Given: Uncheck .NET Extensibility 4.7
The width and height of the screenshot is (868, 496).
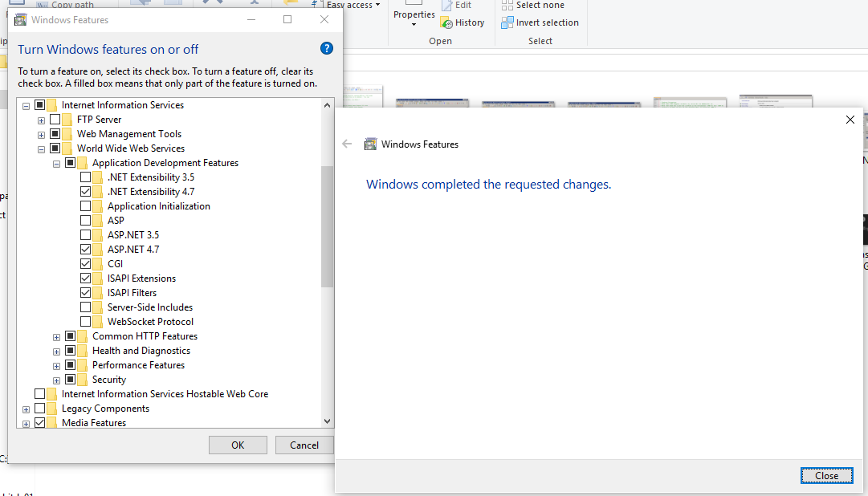Looking at the screenshot, I should coord(85,192).
